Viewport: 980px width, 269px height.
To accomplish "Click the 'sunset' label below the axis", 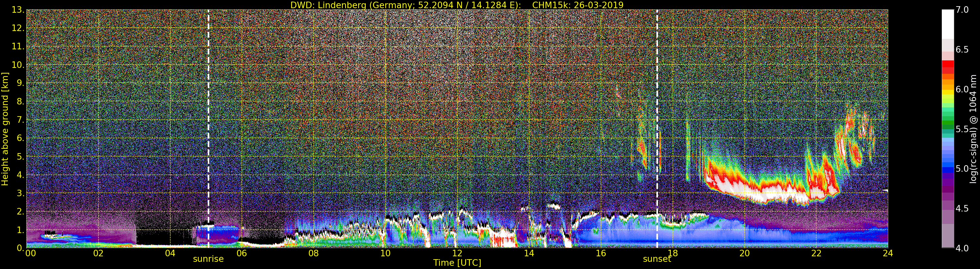I will pos(657,259).
